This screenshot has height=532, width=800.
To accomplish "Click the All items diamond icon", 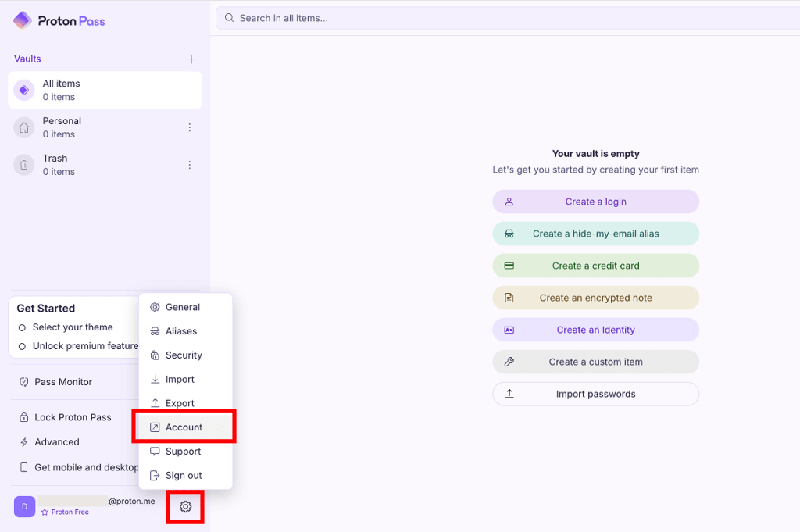I will [x=24, y=91].
